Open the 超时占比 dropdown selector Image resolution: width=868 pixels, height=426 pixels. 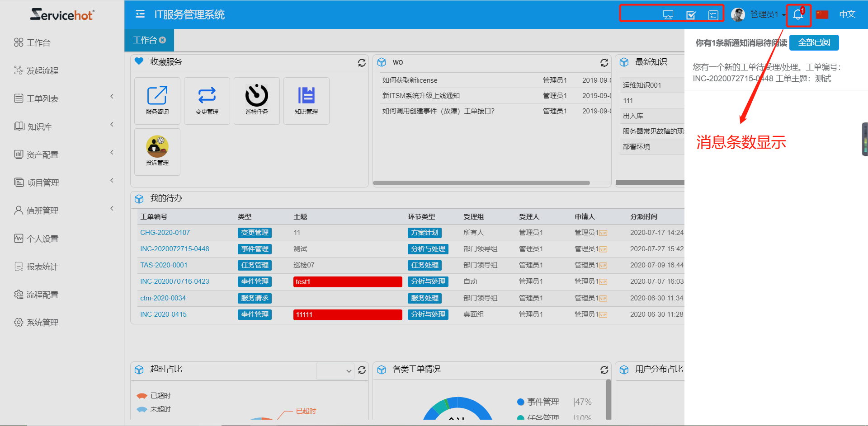335,371
